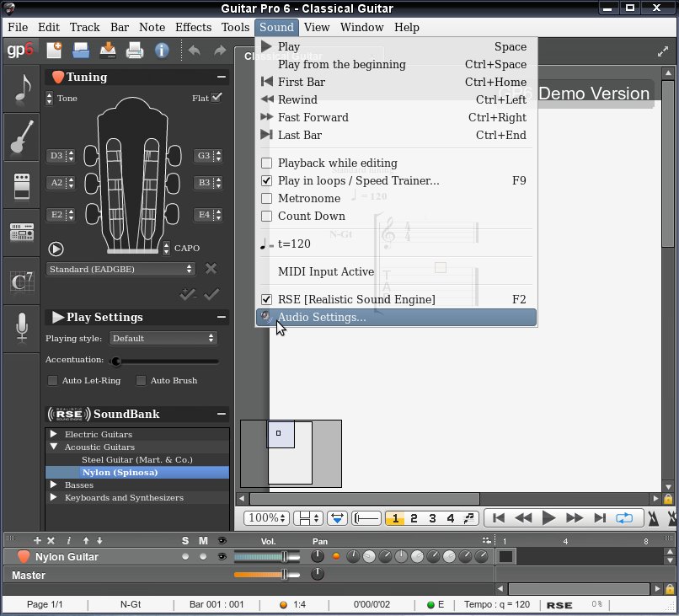Add a track with plus icon
This screenshot has width=679, height=616.
pos(37,540)
